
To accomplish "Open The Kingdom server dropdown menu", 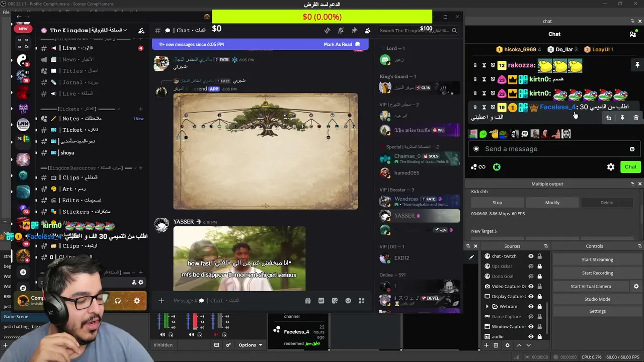I will pyautogui.click(x=125, y=30).
